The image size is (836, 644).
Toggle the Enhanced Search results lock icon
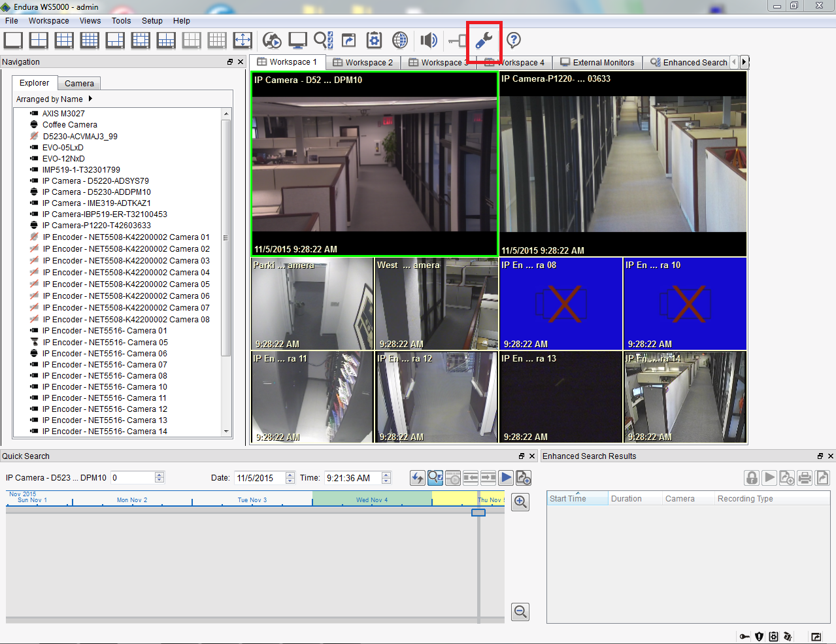coord(751,478)
